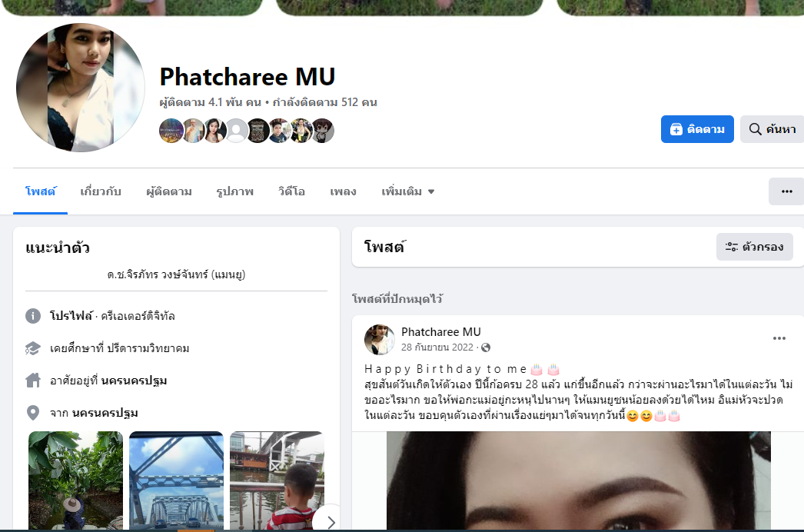Image resolution: width=804 pixels, height=532 pixels.
Task: Open the canal boy photo thumbnail
Action: [x=277, y=480]
